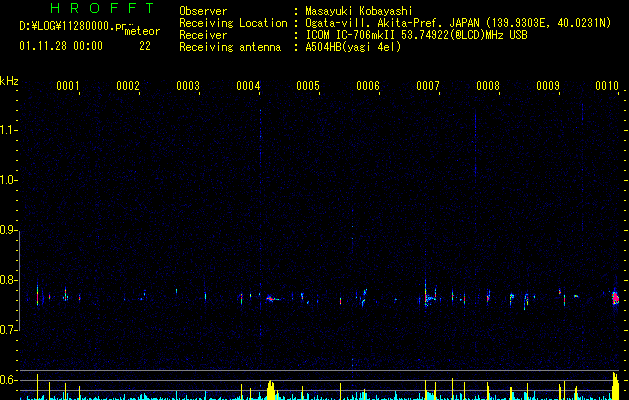
Task: Click the time marker 0010
Action: click(607, 86)
